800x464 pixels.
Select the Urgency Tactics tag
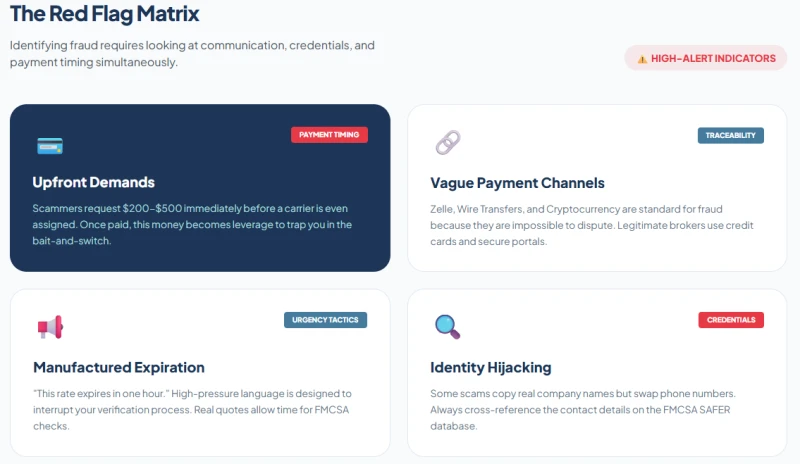325,320
